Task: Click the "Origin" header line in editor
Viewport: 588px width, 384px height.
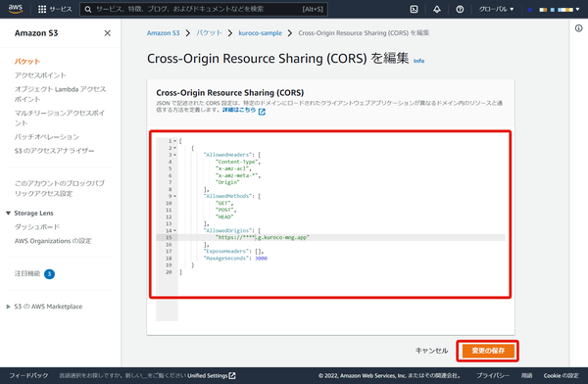Action: (227, 182)
